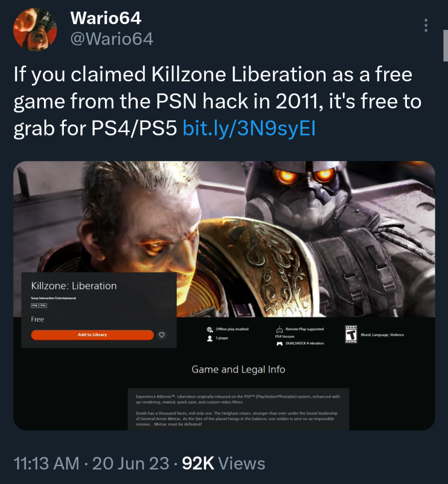Click the PS5 platform badge
Image resolution: width=448 pixels, height=484 pixels.
click(x=43, y=305)
